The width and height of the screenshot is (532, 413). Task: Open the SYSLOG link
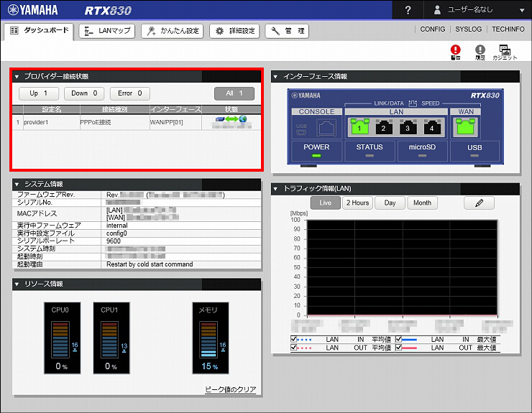click(x=468, y=29)
